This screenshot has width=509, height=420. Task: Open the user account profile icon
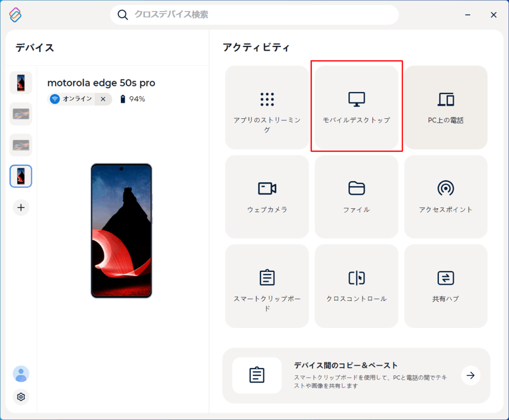tap(21, 374)
